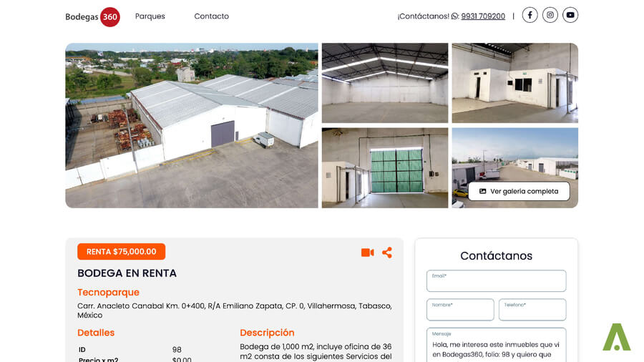This screenshot has height=362, width=644.
Task: Open the green door warehouse thumbnail
Action: 385,168
